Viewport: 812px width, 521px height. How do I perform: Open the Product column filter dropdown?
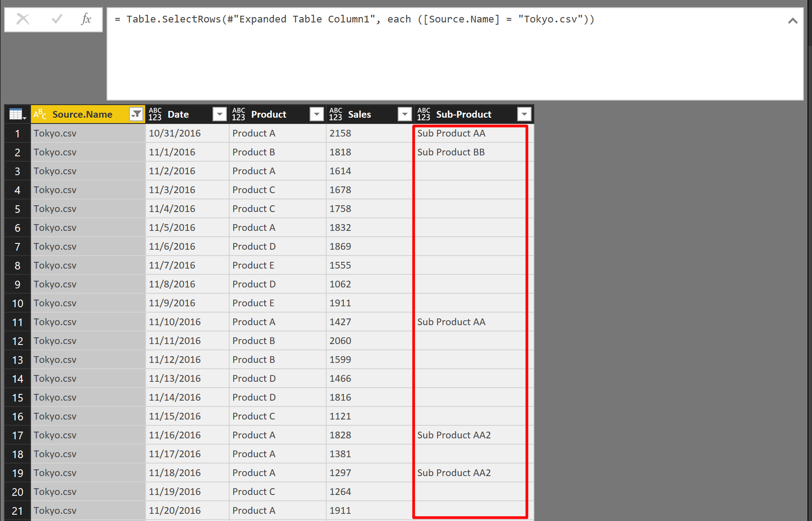point(317,114)
